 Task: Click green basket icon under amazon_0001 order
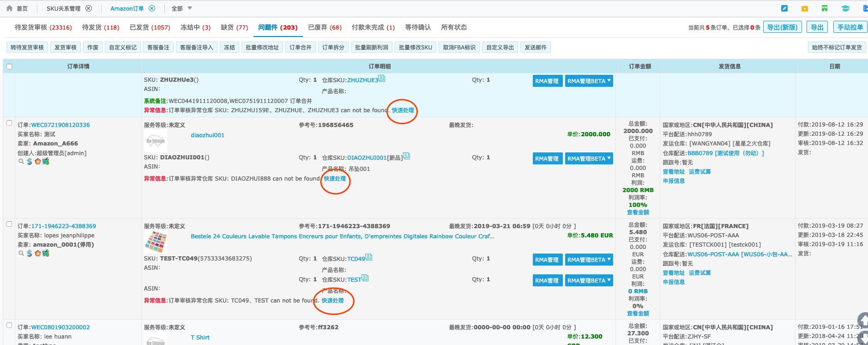tap(46, 254)
